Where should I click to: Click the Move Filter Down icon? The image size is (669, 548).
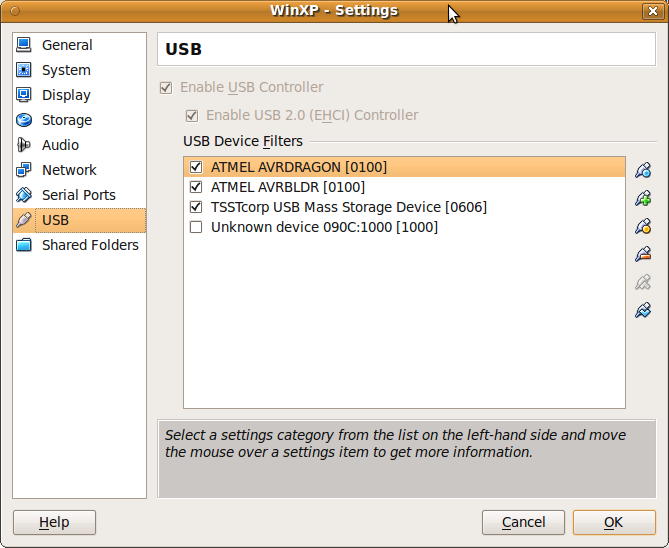coord(643,310)
